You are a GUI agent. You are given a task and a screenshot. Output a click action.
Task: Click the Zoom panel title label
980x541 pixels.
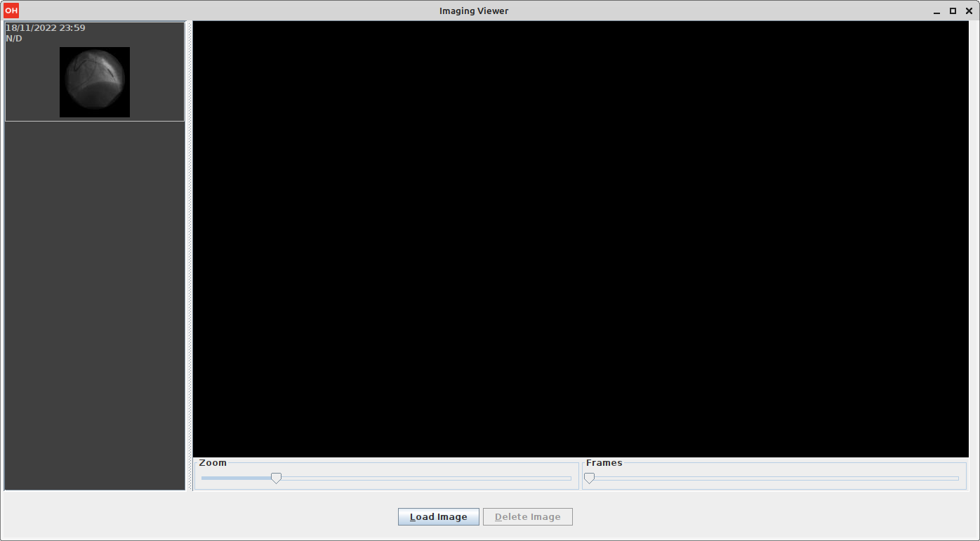coord(213,463)
